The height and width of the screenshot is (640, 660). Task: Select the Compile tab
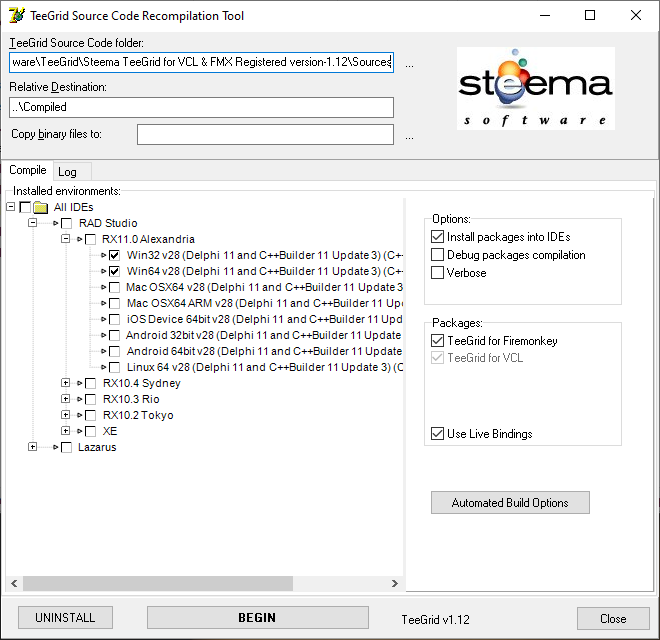28,170
